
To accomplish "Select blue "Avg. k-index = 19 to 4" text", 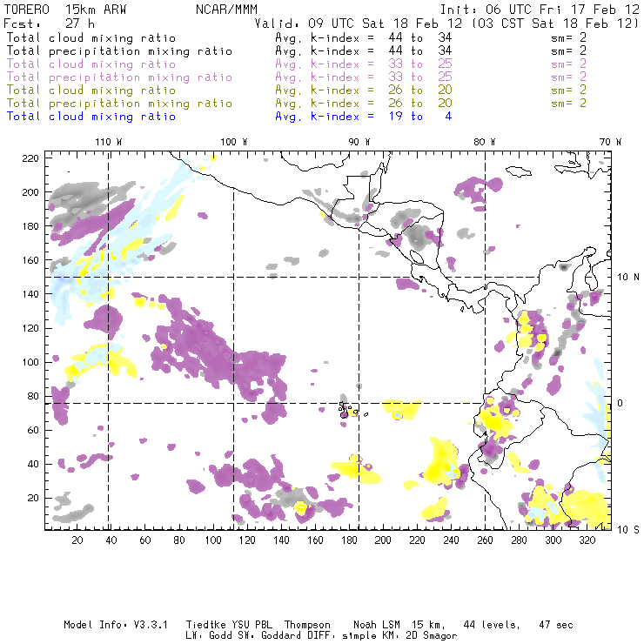I will click(364, 117).
